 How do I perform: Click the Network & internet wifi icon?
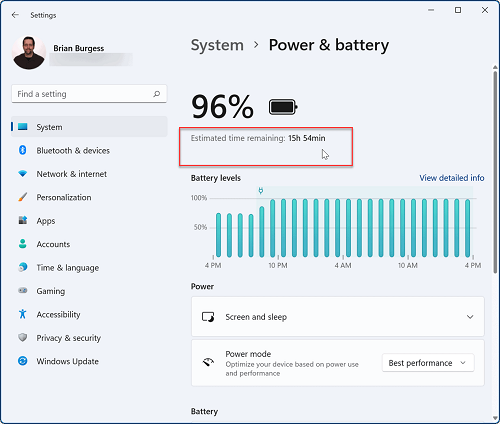coord(22,174)
